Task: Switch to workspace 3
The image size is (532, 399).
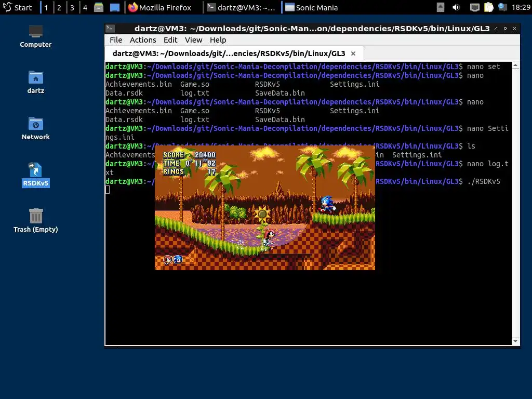Action: [72, 7]
